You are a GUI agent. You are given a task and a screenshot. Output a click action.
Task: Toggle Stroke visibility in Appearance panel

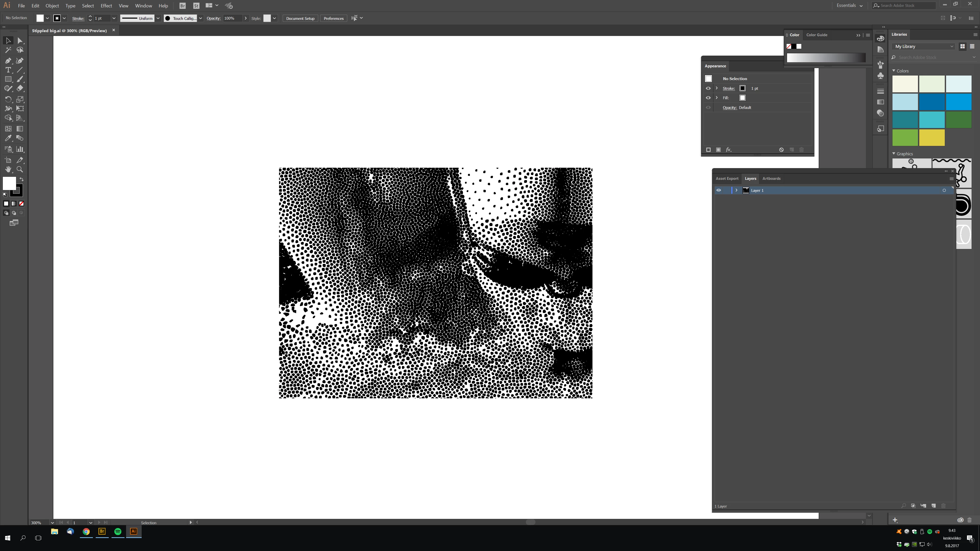708,88
